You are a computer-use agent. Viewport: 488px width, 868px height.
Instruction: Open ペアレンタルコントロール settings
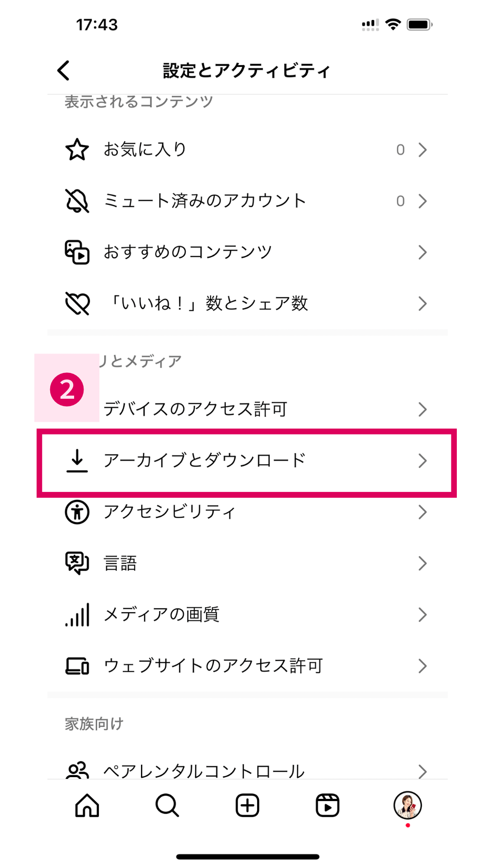coord(204,769)
